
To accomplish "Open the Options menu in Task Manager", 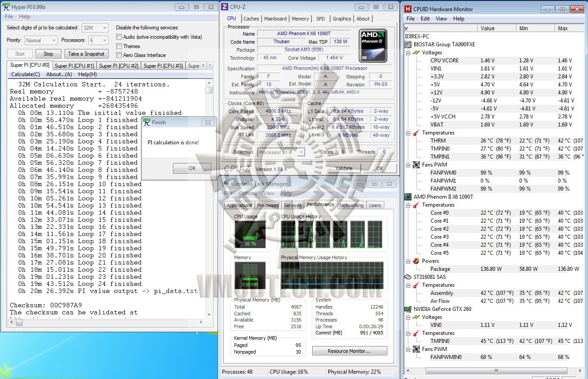I will tap(248, 193).
